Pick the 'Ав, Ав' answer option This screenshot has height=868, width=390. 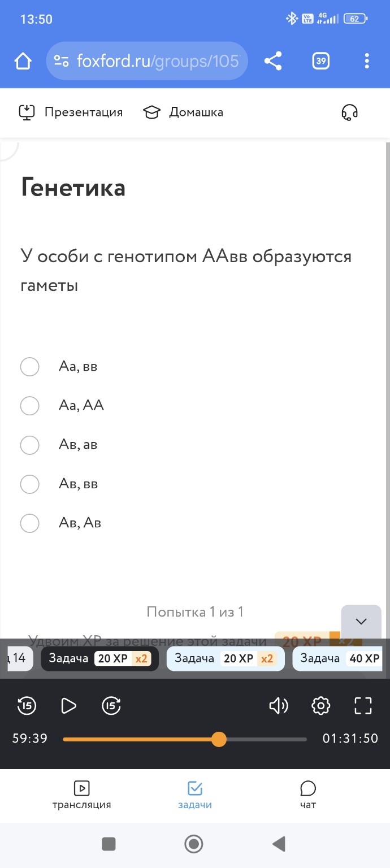coord(30,523)
